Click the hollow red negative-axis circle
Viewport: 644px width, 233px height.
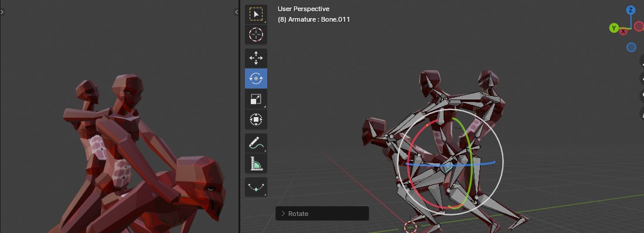[639, 26]
